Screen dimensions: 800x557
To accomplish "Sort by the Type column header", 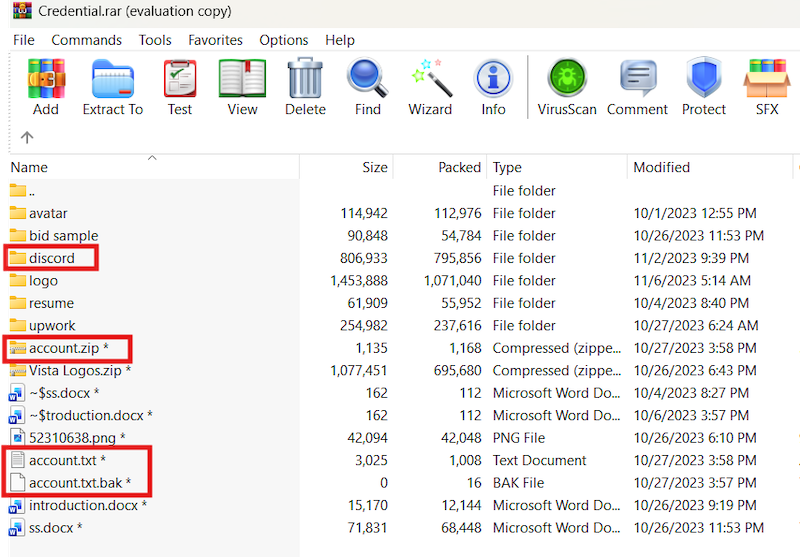I will 557,167.
